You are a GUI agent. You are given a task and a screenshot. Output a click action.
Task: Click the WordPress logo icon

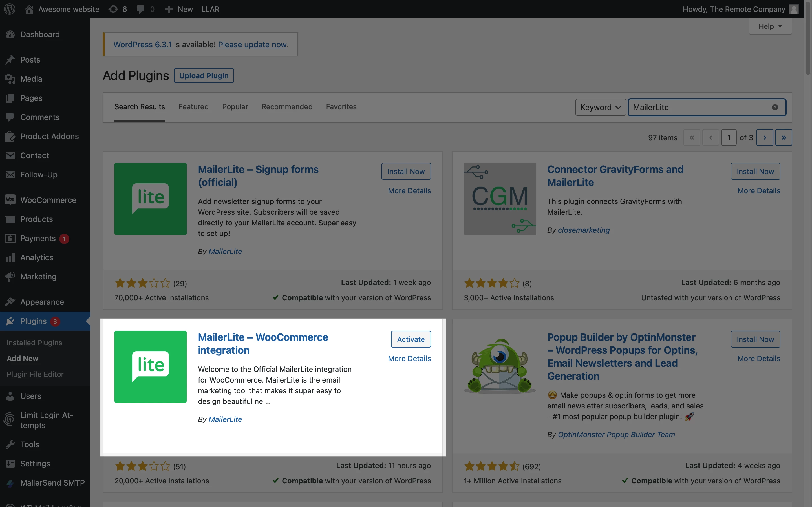(10, 9)
